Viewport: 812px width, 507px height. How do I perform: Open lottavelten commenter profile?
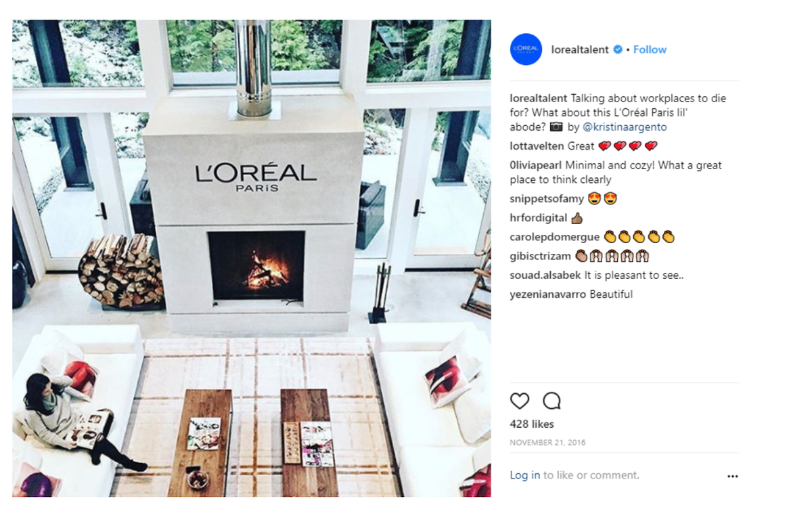(537, 146)
